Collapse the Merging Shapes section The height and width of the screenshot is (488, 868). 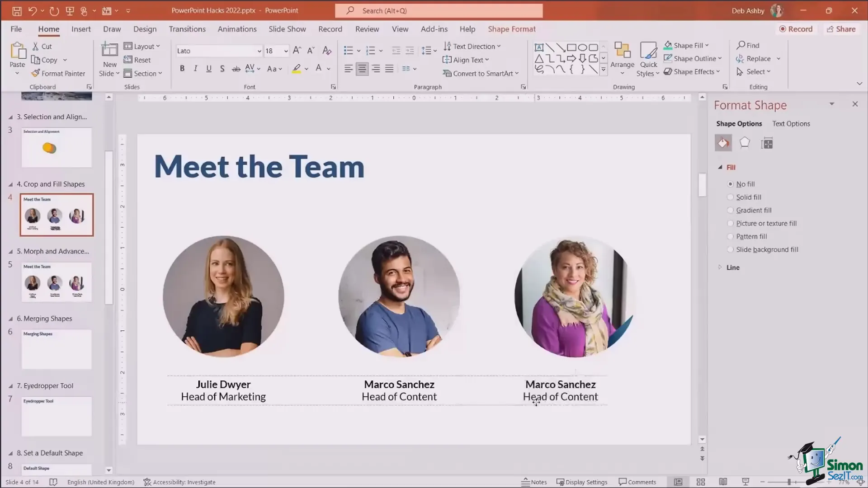[x=10, y=319]
